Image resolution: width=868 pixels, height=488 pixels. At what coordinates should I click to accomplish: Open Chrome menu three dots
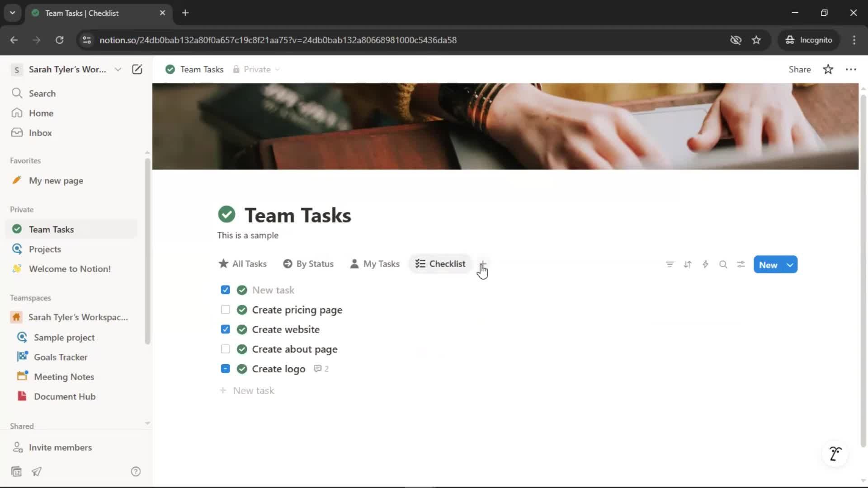pos(854,40)
